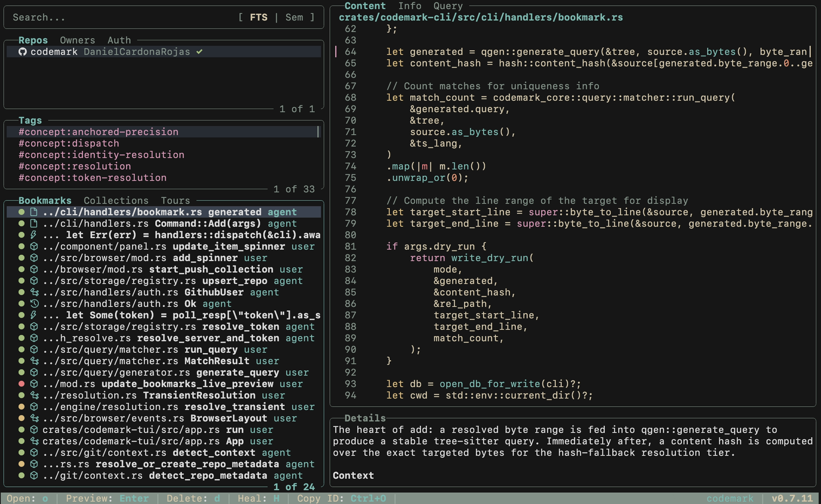Click the orange status dot on the resolve_transient row
The image size is (821, 504).
coord(22,407)
